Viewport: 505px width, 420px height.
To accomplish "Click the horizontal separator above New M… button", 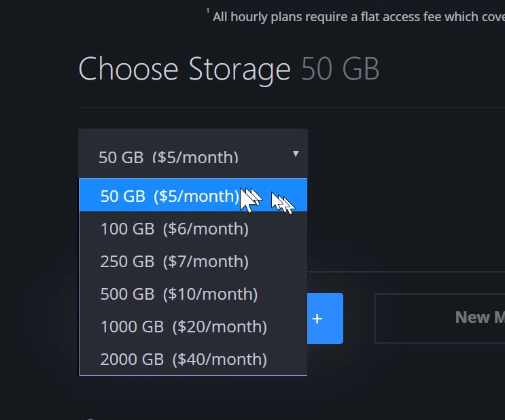I will click(406, 272).
